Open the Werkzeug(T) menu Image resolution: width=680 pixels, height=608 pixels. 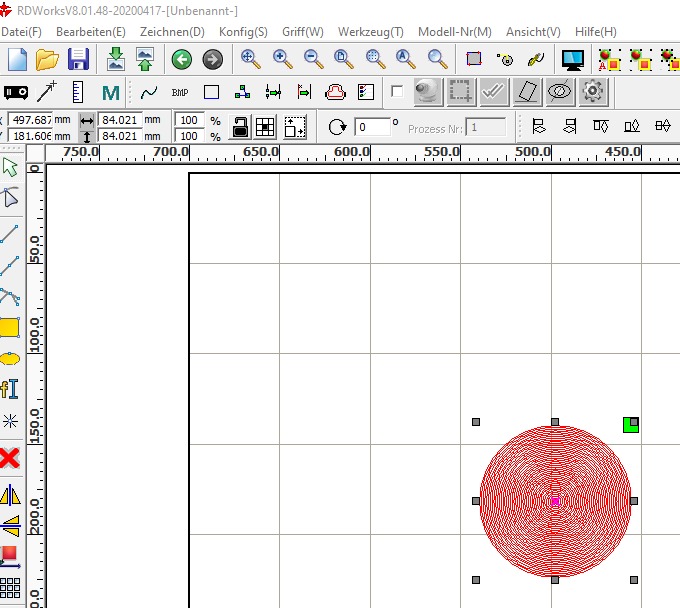coord(371,32)
